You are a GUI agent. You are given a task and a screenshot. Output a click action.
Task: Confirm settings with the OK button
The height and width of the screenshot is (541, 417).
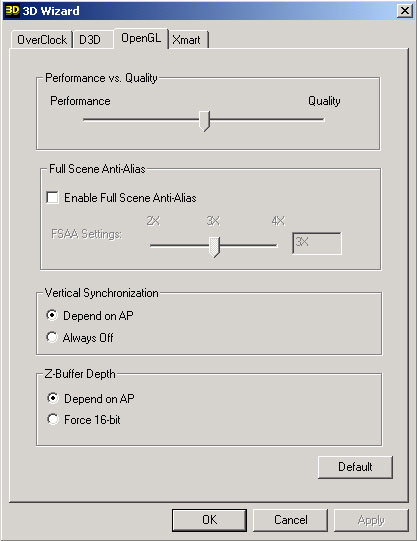209,520
